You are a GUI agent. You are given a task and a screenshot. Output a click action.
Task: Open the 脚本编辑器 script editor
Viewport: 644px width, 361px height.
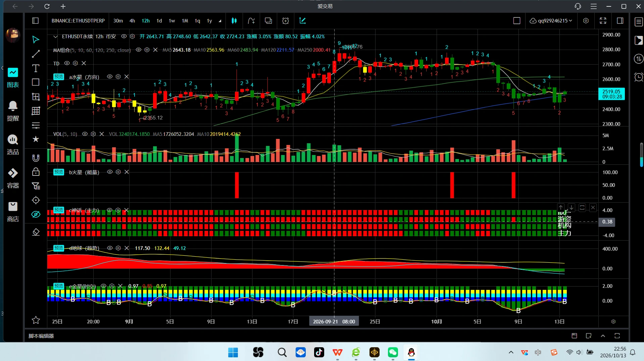[x=41, y=336]
